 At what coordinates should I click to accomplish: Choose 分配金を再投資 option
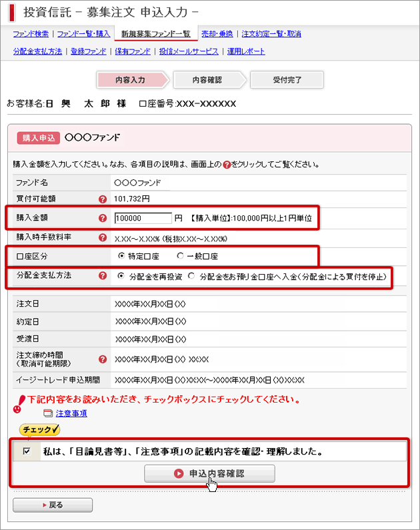[121, 275]
